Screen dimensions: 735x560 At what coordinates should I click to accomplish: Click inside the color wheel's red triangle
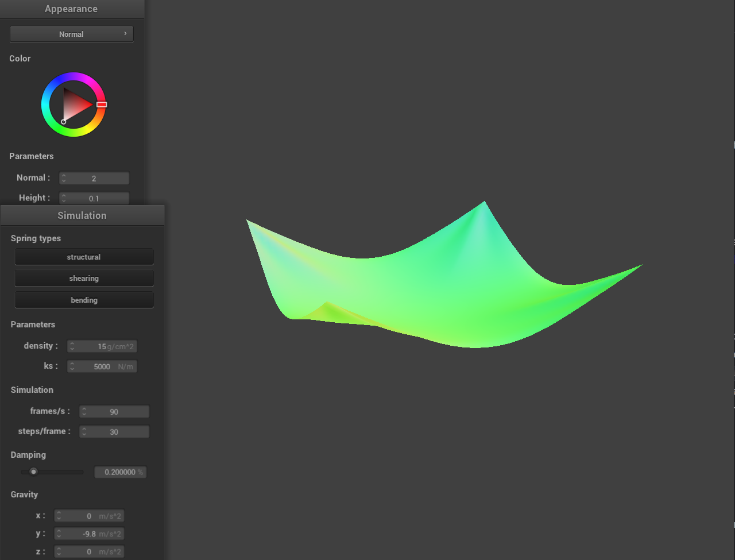76,105
